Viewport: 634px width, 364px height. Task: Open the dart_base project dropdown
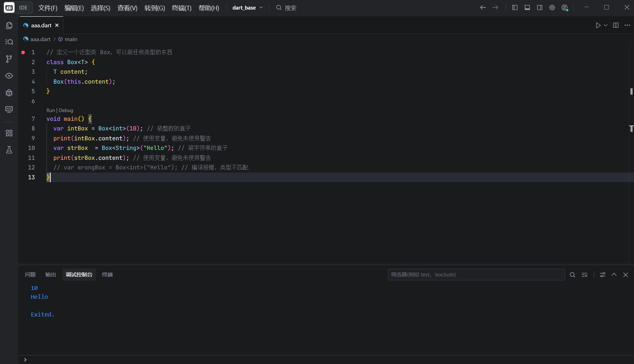[x=248, y=7]
